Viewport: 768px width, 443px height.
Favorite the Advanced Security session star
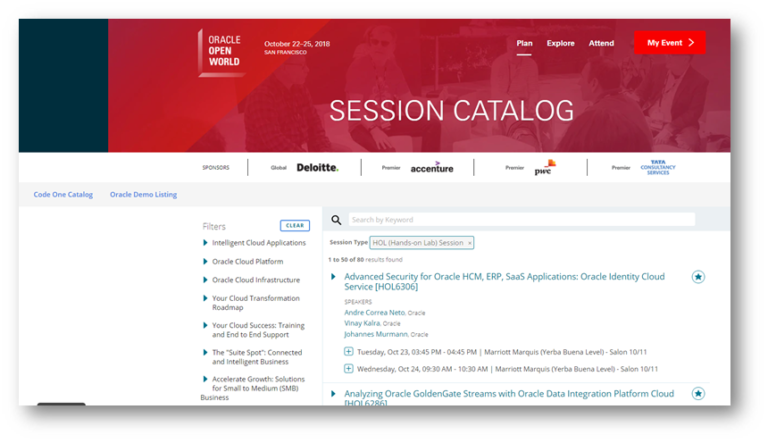[698, 277]
